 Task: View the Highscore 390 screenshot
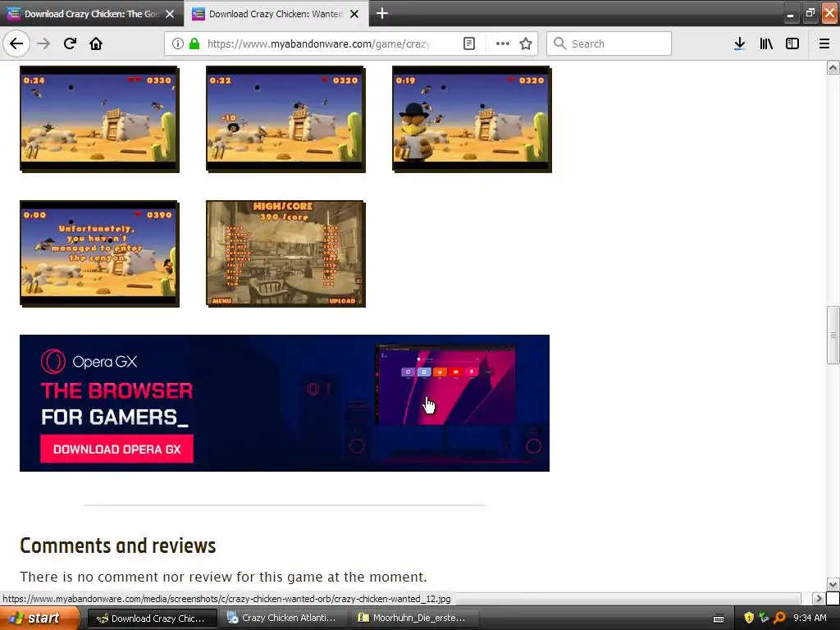pyautogui.click(x=285, y=253)
